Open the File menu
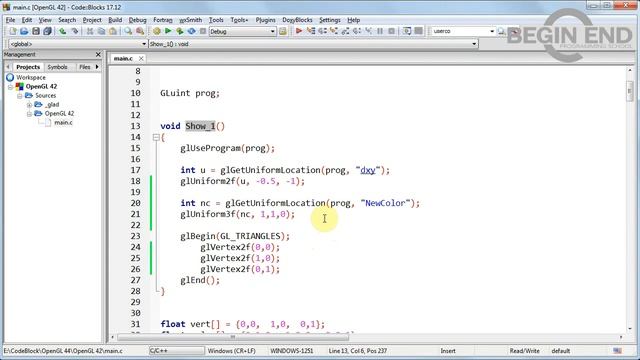 10,20
